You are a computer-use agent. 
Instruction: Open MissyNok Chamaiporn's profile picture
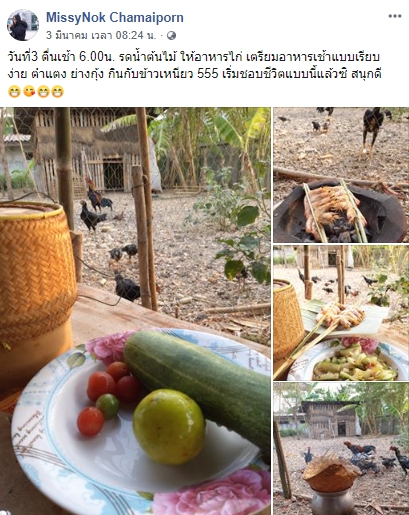23,25
